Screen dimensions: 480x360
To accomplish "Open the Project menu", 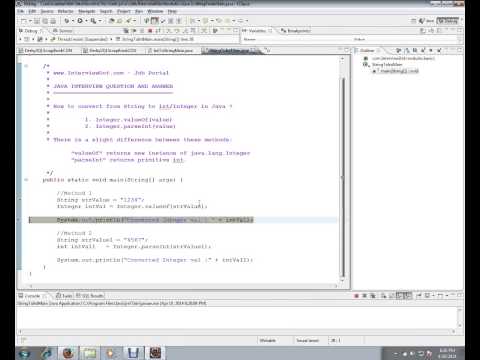I will (124, 11).
